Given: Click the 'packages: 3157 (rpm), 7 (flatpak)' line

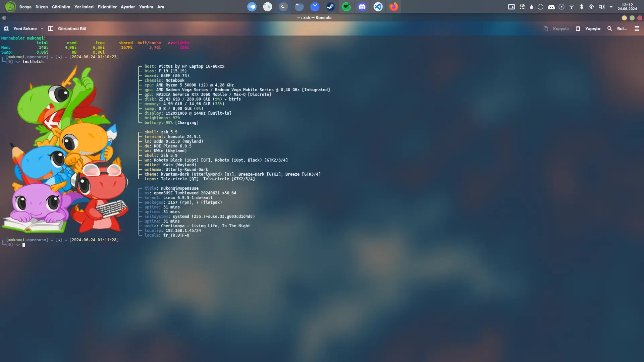Looking at the screenshot, I should 183,202.
